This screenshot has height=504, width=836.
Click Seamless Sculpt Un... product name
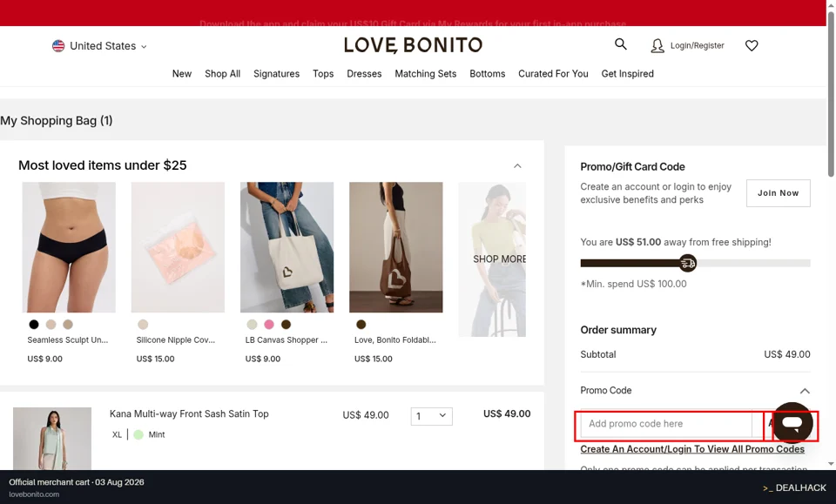(68, 339)
